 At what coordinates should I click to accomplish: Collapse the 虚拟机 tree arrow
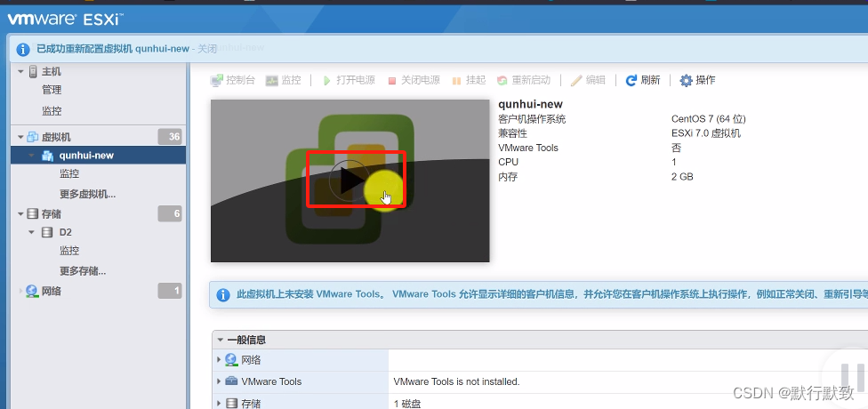click(x=20, y=137)
